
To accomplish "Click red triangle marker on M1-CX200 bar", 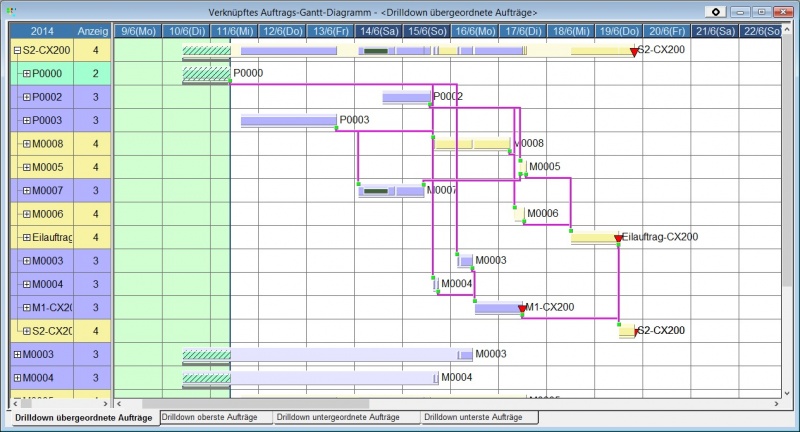I will pos(522,311).
